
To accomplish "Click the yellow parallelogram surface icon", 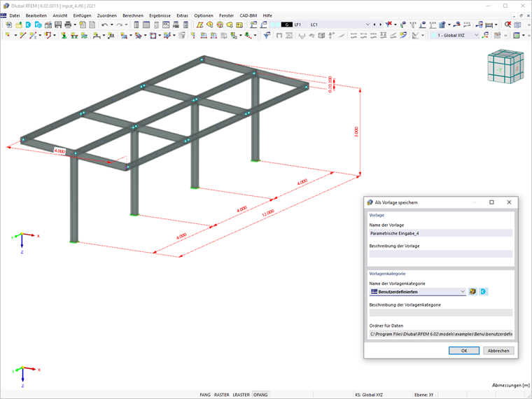I will pos(199,24).
